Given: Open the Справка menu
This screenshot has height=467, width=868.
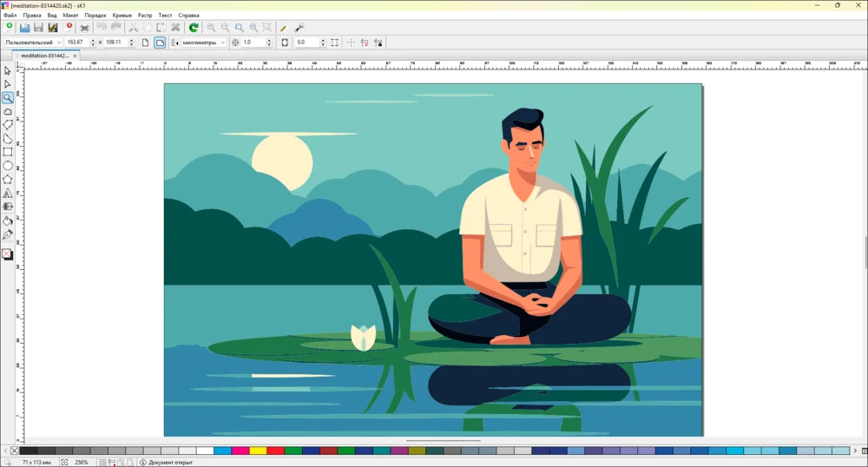Looking at the screenshot, I should point(188,16).
